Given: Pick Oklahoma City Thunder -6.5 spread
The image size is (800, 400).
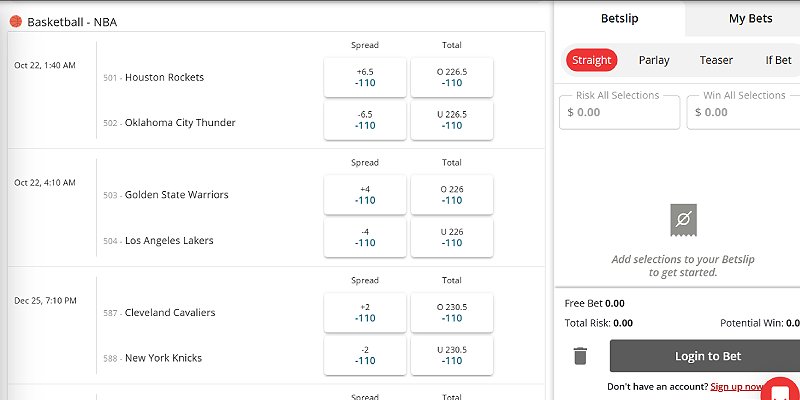Looking at the screenshot, I should coord(365,120).
